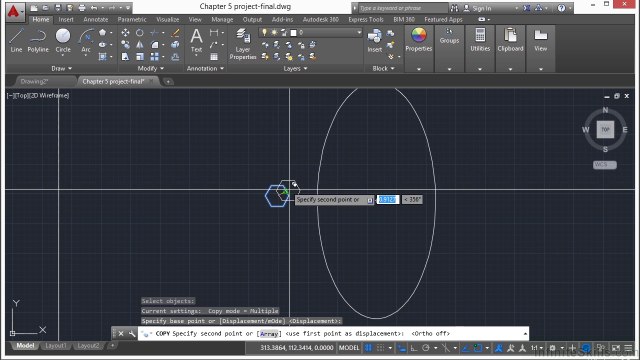Toggle Grid display in status bar
640x360 pixels.
coord(369,348)
